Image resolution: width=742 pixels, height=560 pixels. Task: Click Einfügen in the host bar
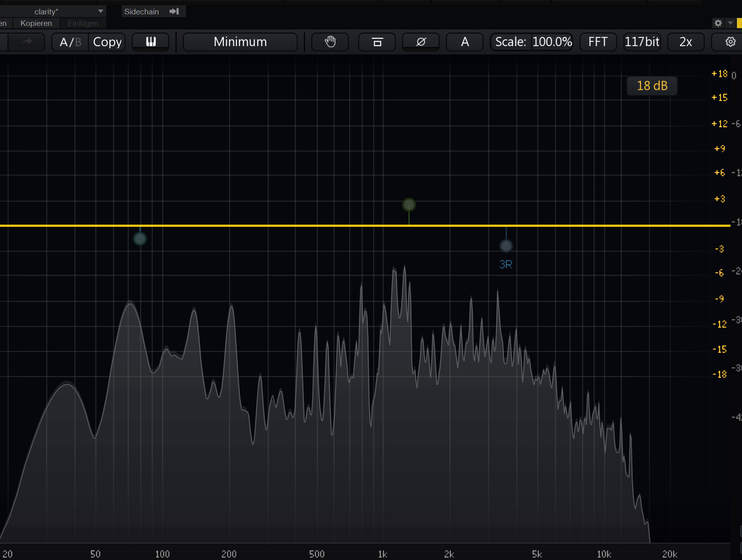pos(83,23)
